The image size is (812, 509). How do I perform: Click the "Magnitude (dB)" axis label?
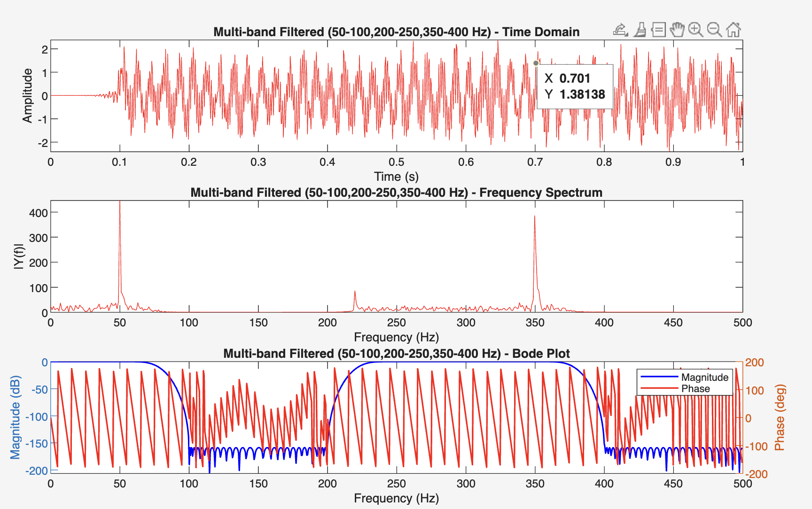(16, 417)
